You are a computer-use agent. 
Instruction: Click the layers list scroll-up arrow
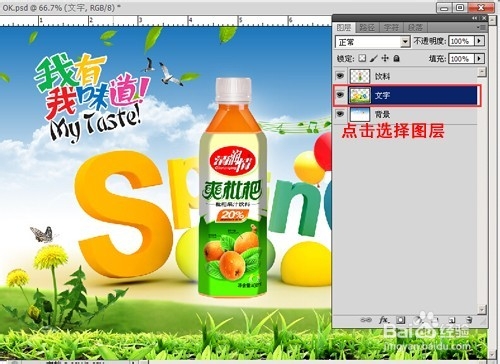pyautogui.click(x=482, y=72)
